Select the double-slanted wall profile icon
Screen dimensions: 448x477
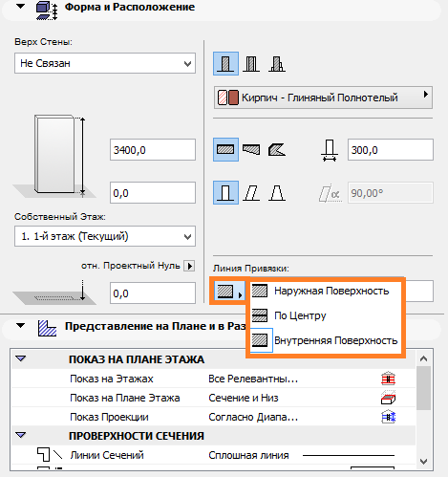(277, 193)
